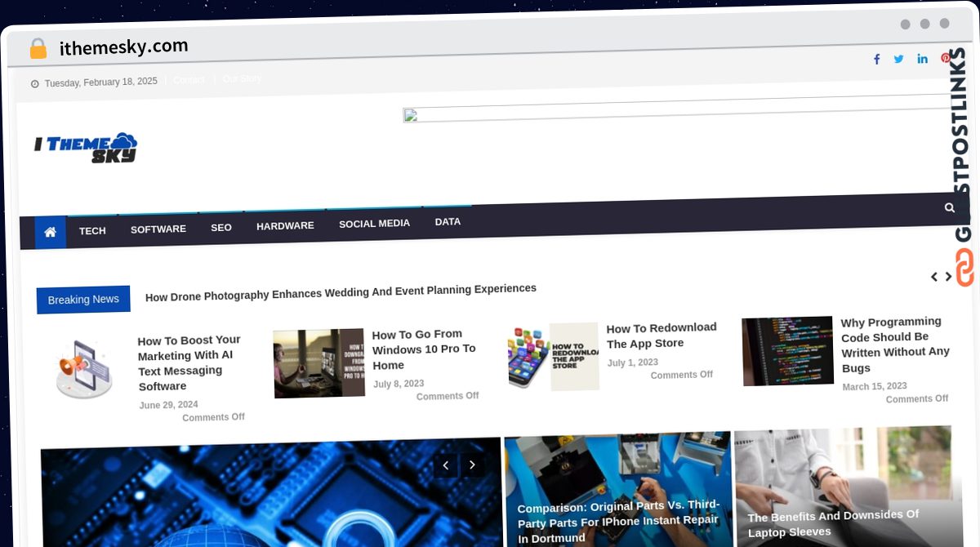This screenshot has height=547, width=980.
Task: Click the I Theme Sky logo
Action: click(86, 148)
